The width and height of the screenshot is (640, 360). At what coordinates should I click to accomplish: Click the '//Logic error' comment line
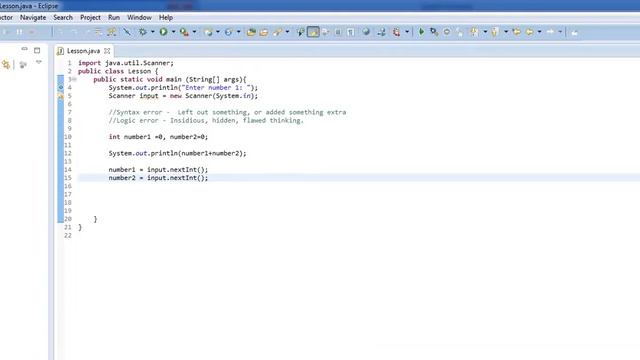click(206, 120)
